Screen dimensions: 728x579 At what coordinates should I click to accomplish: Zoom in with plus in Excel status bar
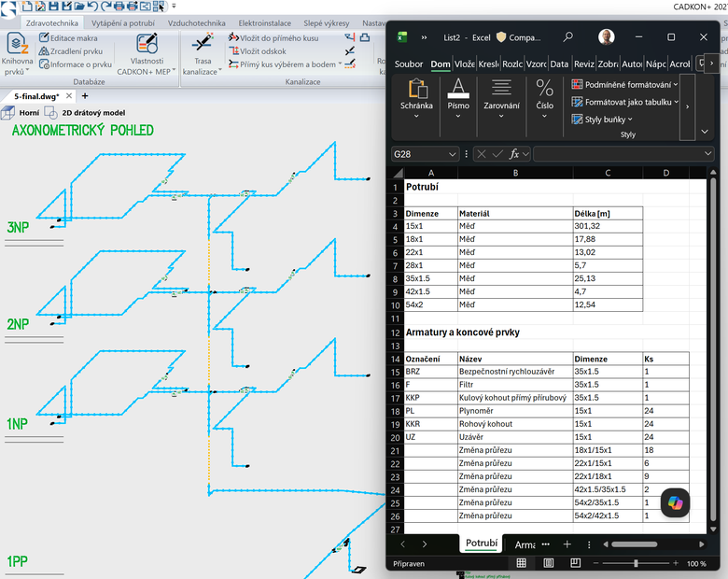pos(676,563)
